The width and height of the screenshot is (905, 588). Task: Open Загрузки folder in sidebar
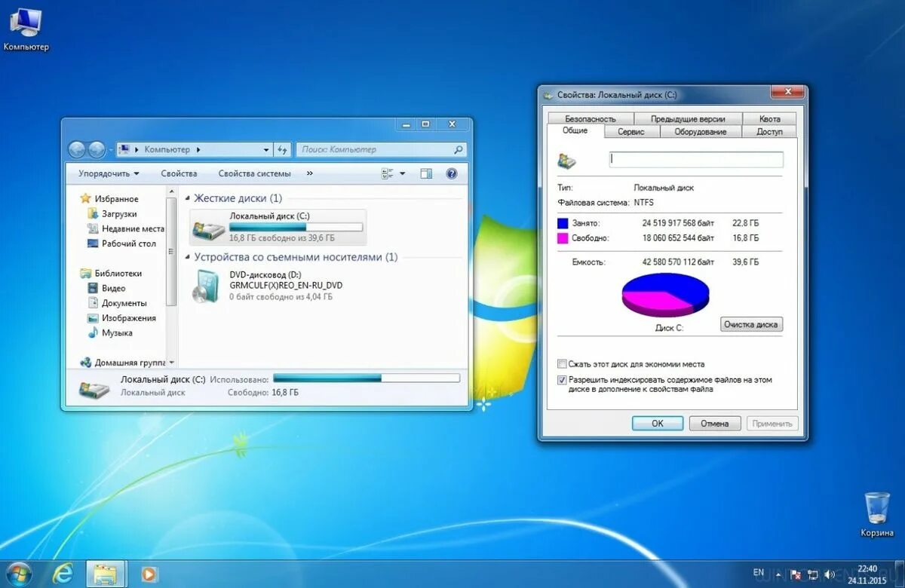119,213
